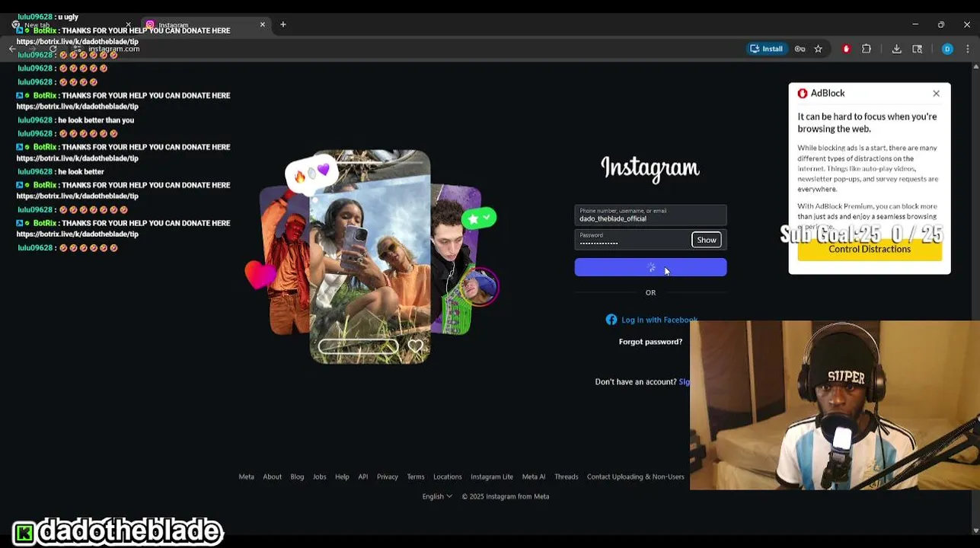
Task: Click the circular avatar sticker on collage
Action: 480,287
